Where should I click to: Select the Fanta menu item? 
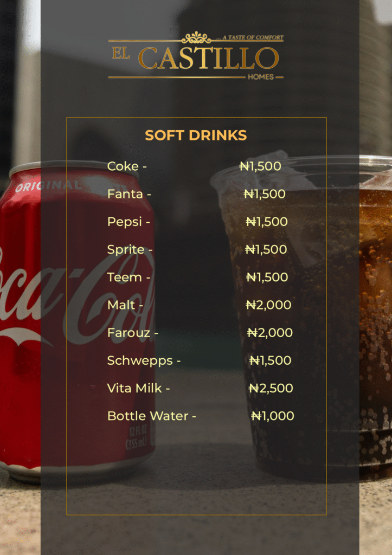128,194
